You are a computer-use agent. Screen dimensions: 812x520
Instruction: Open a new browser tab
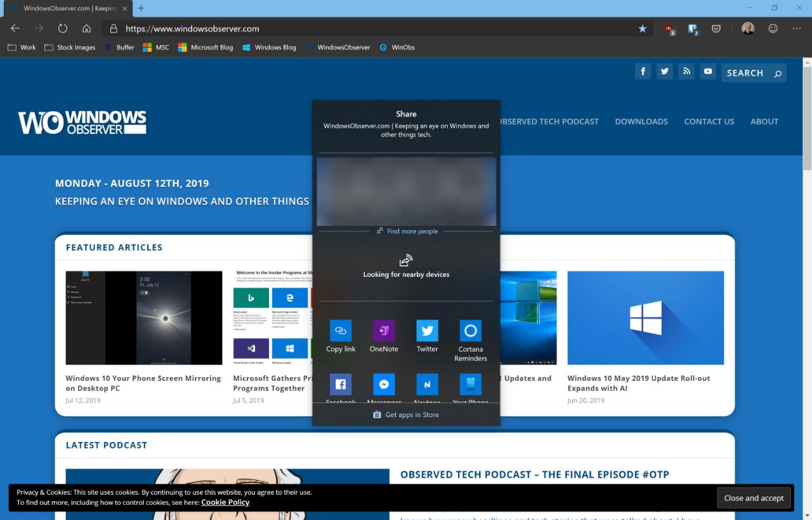(141, 8)
